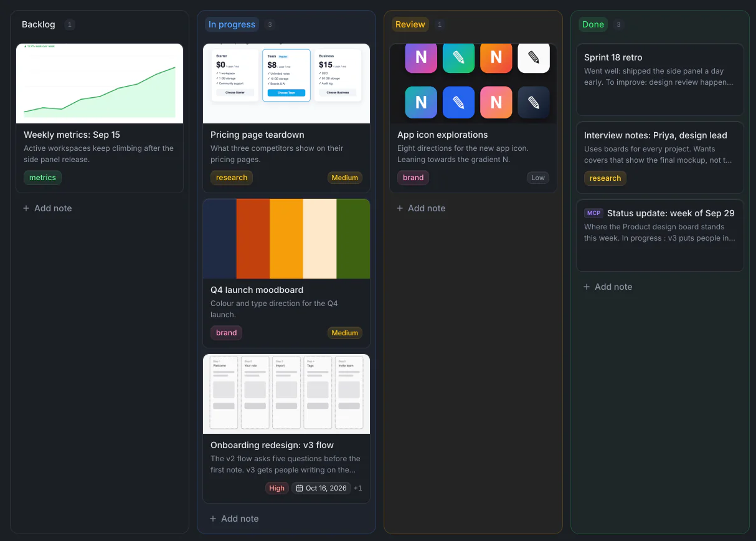
Task: Click the purple gradient N app icon
Action: click(421, 57)
